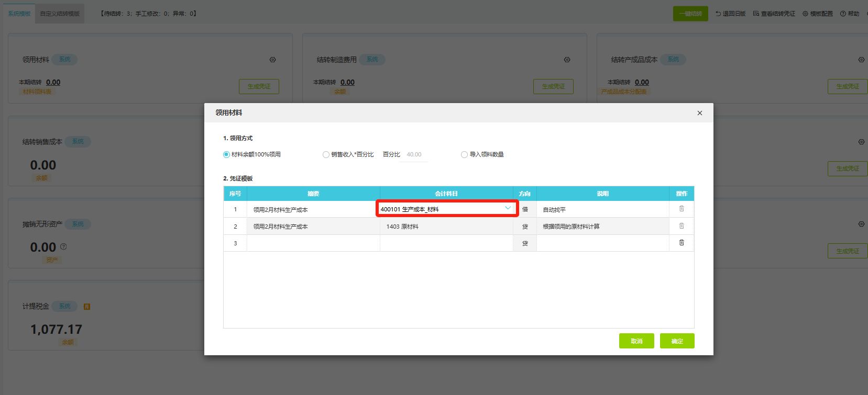Switch to 系统模板 tab
This screenshot has width=868, height=395.
click(19, 14)
